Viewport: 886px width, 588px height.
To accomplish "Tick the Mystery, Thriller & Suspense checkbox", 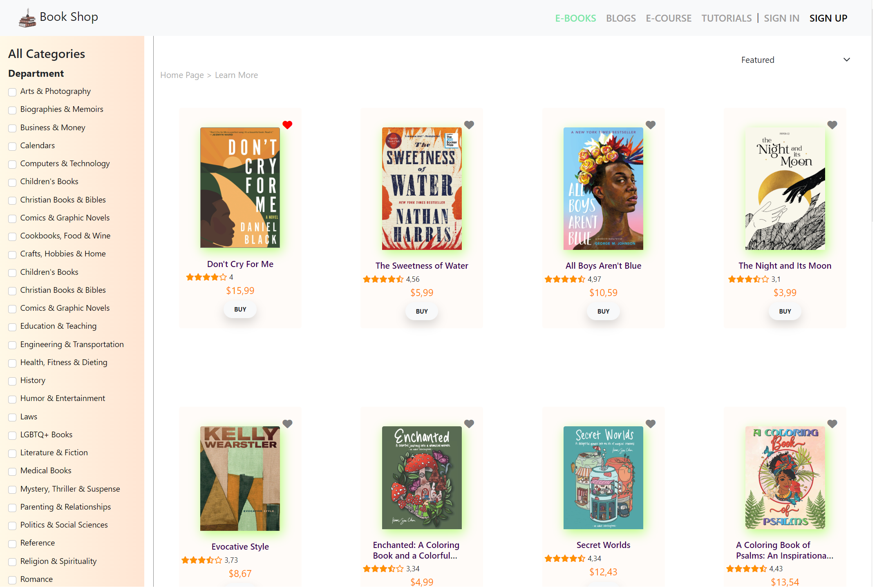I will click(x=13, y=489).
